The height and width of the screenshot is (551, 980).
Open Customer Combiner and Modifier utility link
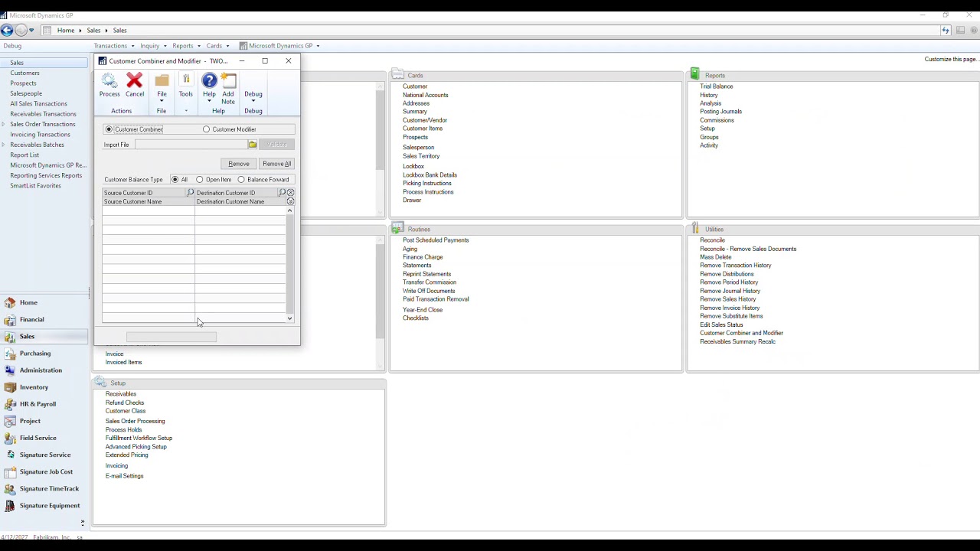pyautogui.click(x=741, y=333)
